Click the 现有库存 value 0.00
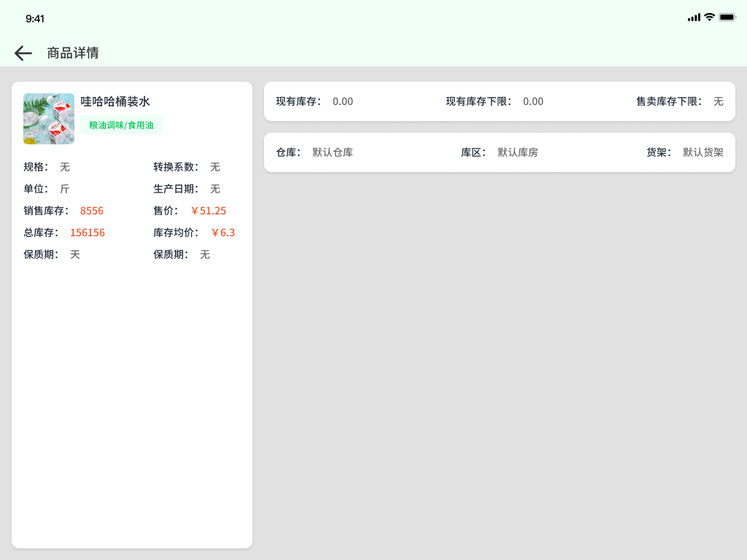 (343, 101)
